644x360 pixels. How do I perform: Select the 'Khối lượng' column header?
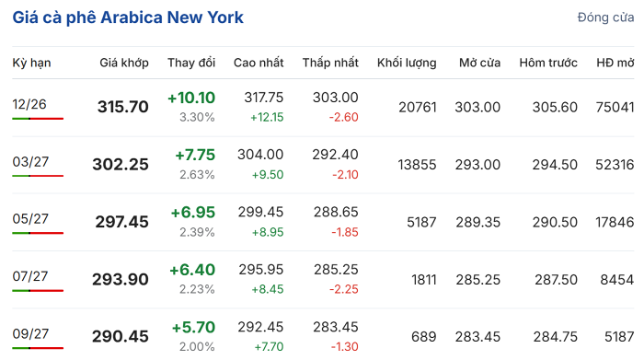click(407, 63)
